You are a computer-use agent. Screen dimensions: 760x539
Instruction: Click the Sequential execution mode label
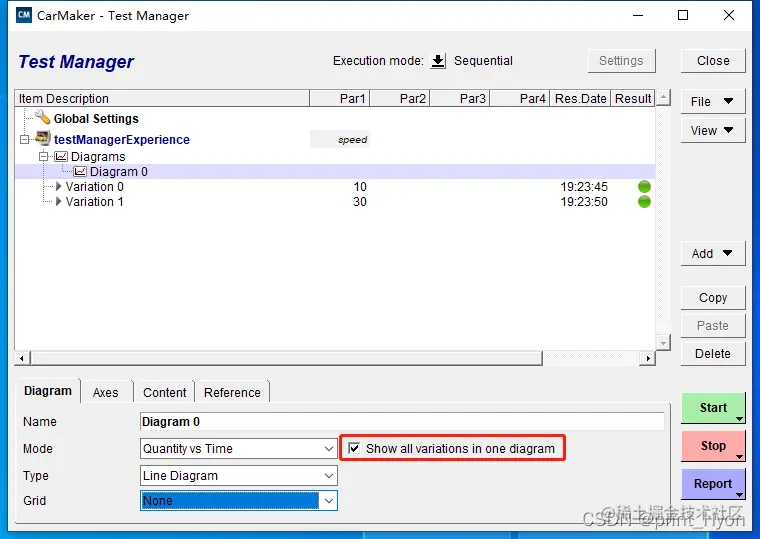pyautogui.click(x=483, y=61)
